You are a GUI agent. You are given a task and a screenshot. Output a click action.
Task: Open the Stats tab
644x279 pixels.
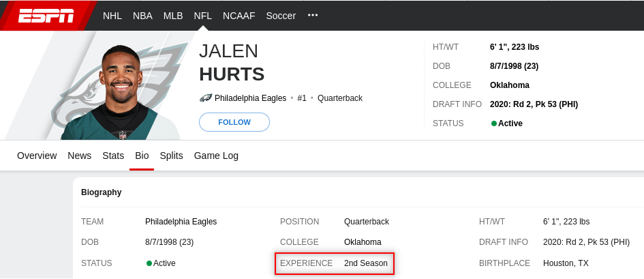pos(113,156)
